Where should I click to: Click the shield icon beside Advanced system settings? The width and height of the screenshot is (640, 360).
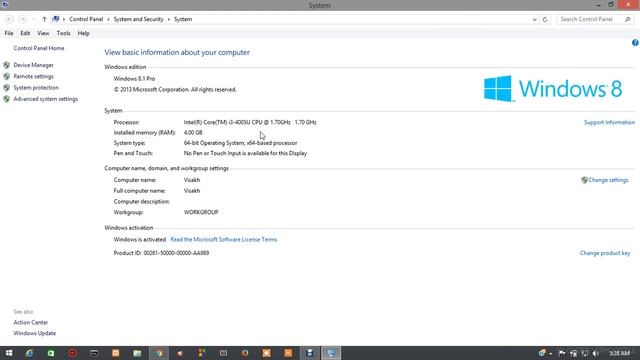(x=7, y=99)
